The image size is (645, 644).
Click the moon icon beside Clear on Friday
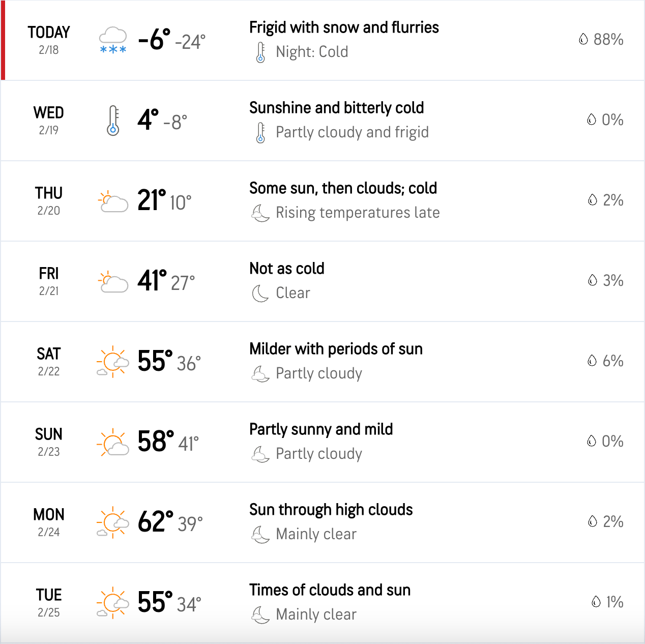260,293
